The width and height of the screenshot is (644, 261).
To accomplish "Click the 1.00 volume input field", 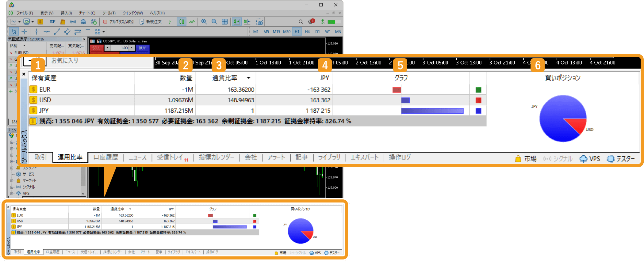I will point(120,48).
